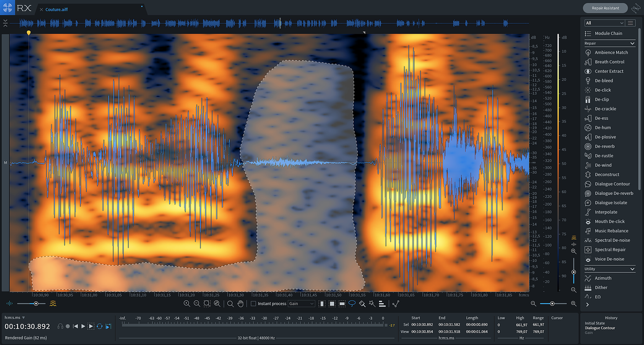Toggle spectrogram view icon beside the balance slider
Image resolution: width=644 pixels, height=345 pixels.
(53, 304)
